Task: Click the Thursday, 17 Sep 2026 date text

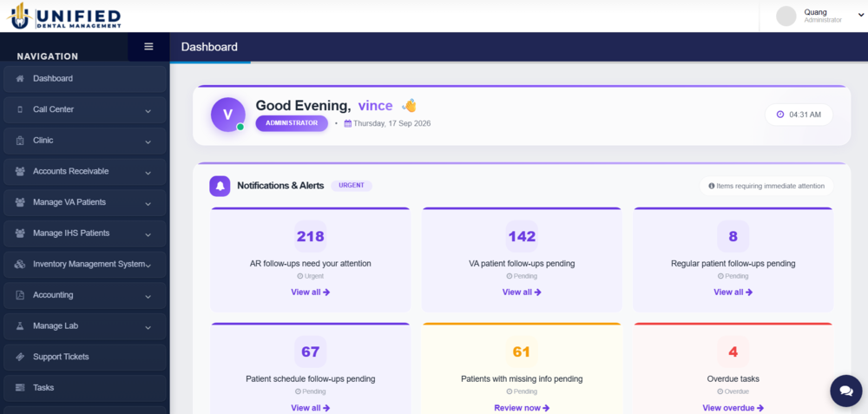Action: click(x=392, y=123)
